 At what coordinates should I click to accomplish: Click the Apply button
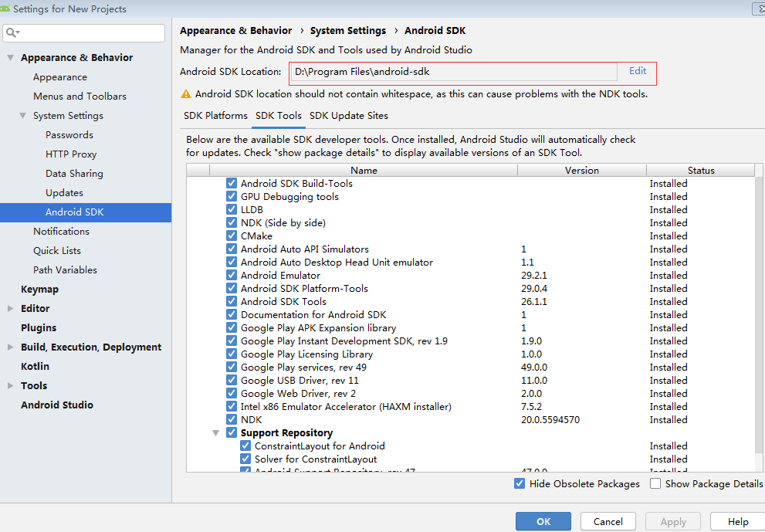coord(673,522)
